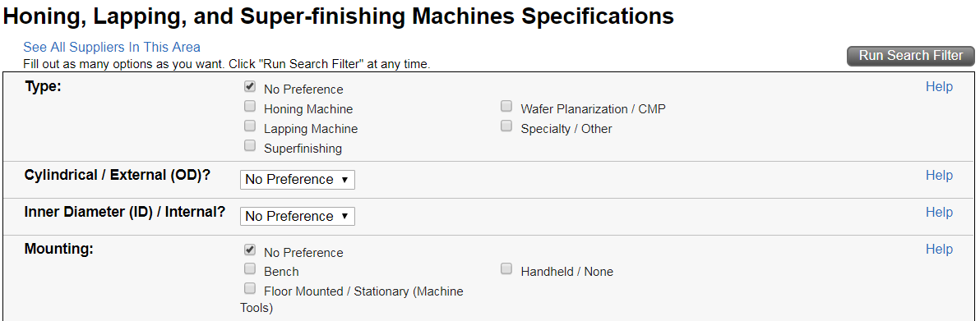980x321 pixels.
Task: Open the Cylindrical / External (OD) dropdown
Action: (298, 180)
